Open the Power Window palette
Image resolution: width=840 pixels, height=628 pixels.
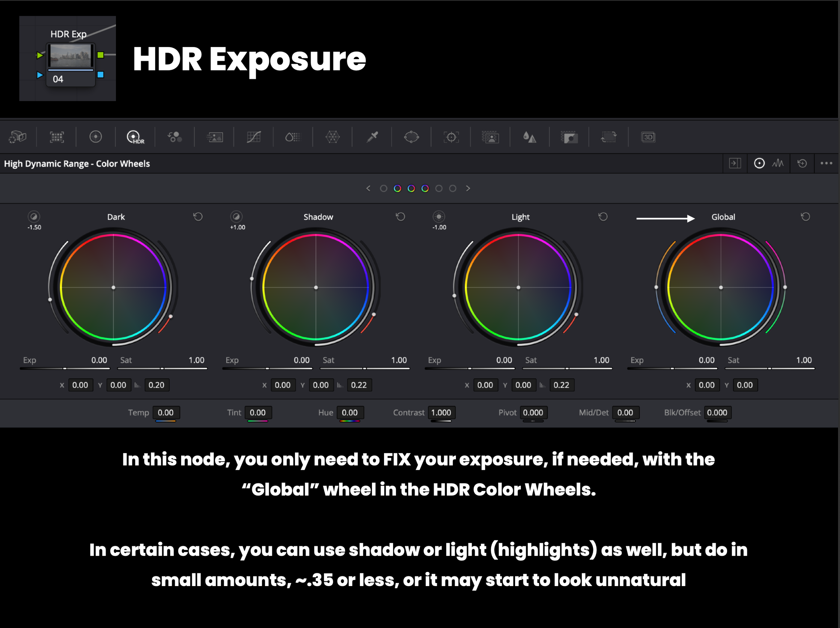click(x=411, y=137)
